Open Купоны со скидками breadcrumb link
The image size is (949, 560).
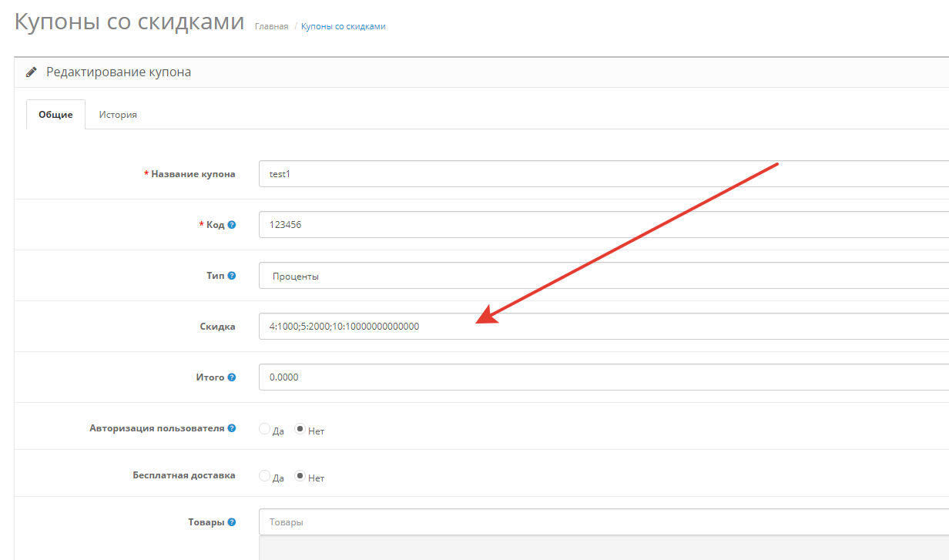pyautogui.click(x=343, y=27)
